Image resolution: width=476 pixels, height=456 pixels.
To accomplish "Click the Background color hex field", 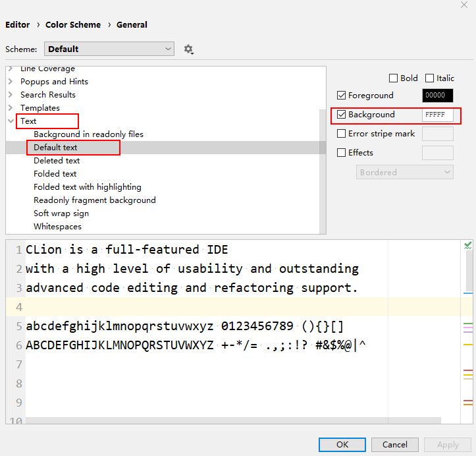I will [x=437, y=115].
